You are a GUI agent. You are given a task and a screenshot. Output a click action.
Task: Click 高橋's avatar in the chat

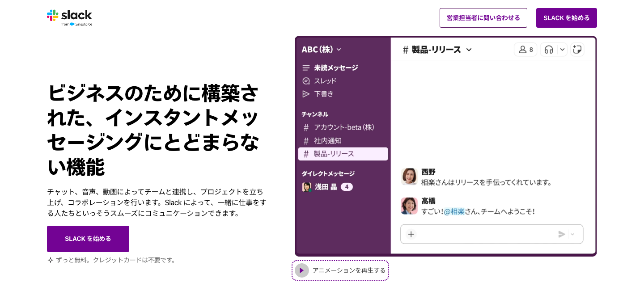point(409,206)
